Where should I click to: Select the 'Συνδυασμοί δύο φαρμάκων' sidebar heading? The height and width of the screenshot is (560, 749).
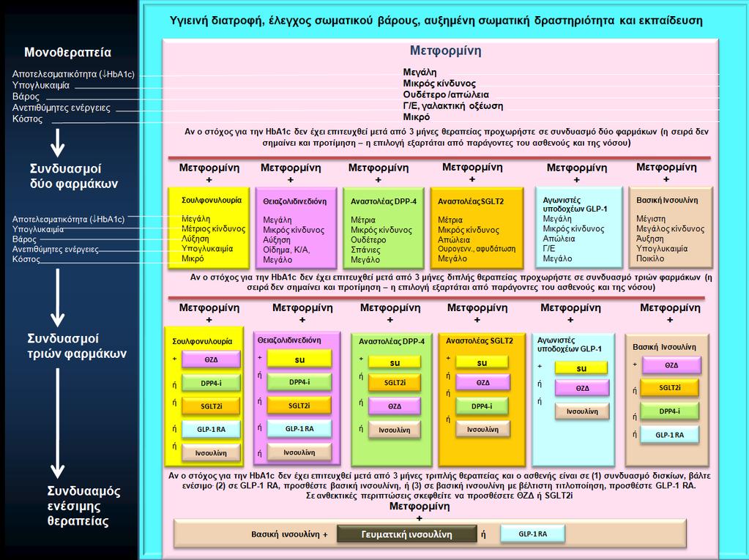(73, 176)
